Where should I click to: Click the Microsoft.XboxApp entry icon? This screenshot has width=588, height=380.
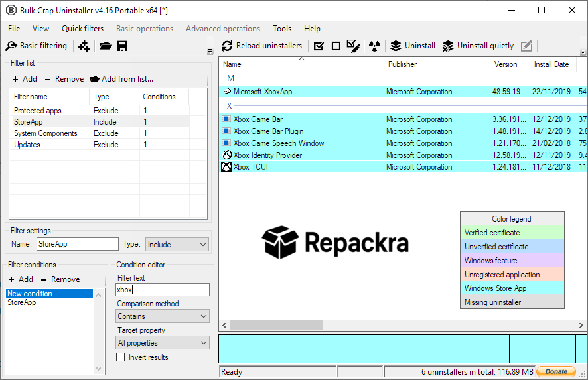tap(226, 91)
